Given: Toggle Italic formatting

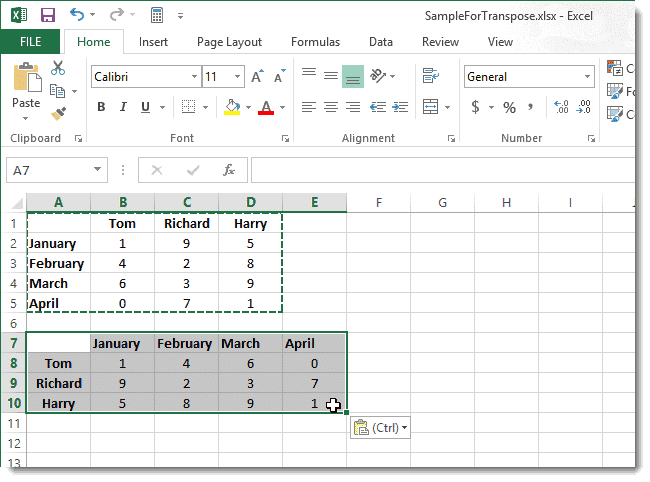Looking at the screenshot, I should (x=123, y=108).
